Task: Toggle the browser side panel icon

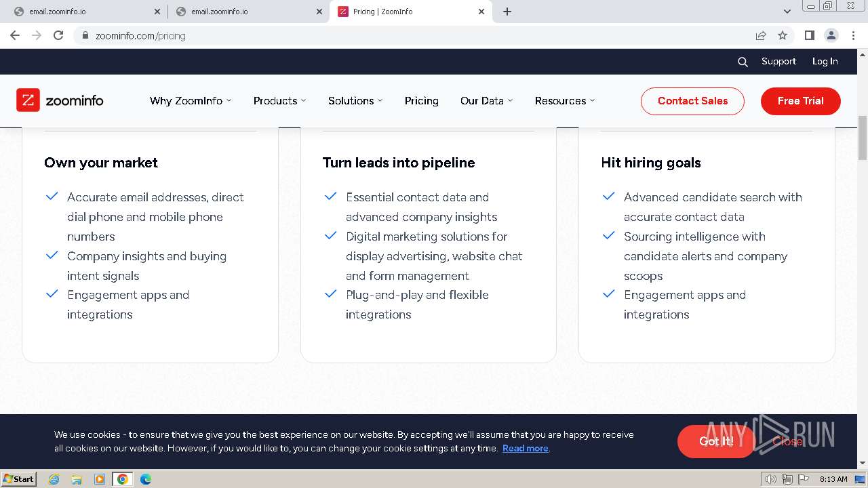Action: click(809, 35)
